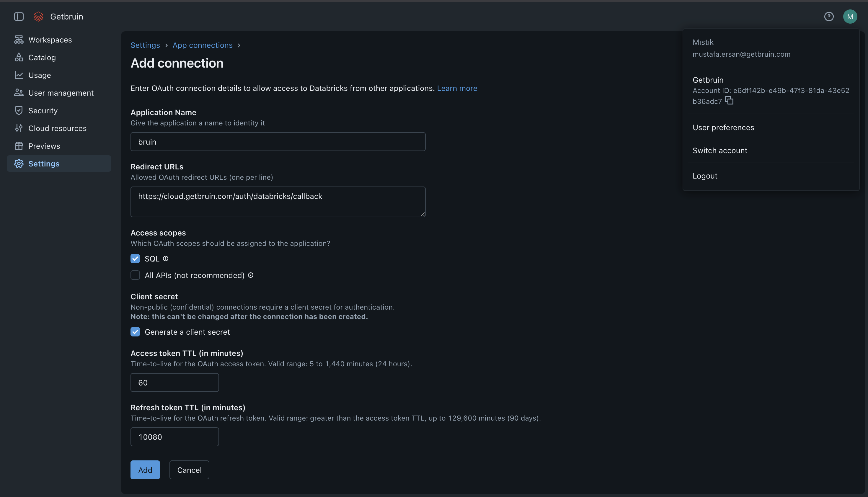Click the Refresh token TTL field
This screenshot has width=868, height=497.
pyautogui.click(x=174, y=436)
